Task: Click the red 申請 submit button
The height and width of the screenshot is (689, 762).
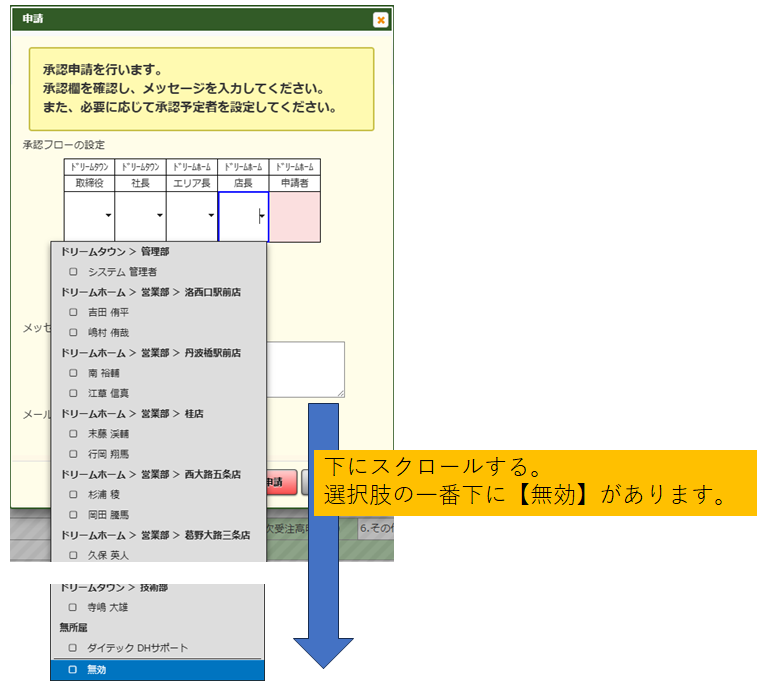Action: (281, 482)
